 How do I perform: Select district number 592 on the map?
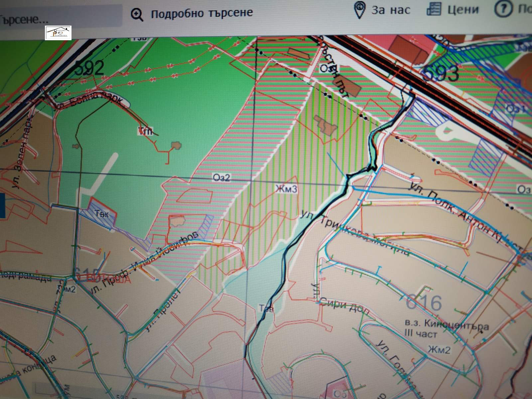[89, 68]
